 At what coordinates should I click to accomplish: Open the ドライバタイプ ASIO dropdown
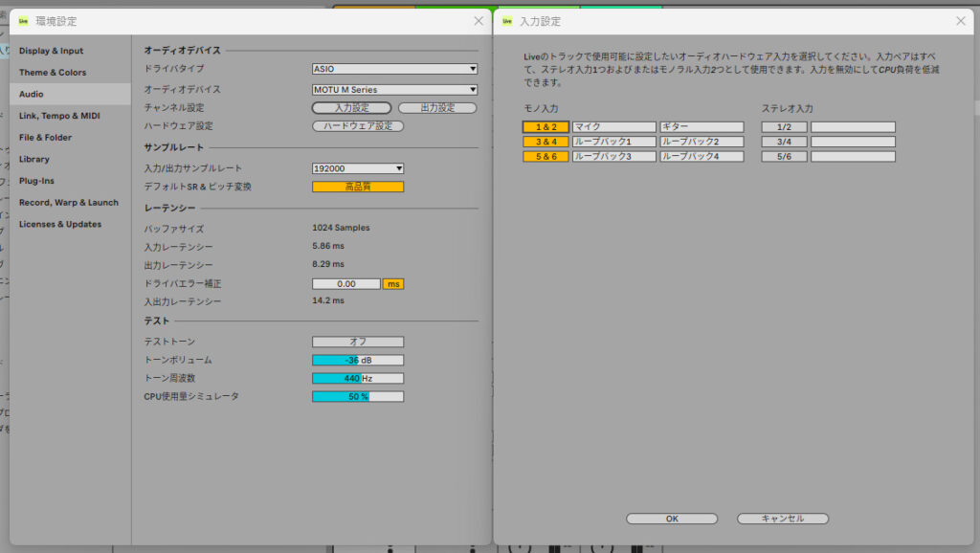(x=394, y=69)
